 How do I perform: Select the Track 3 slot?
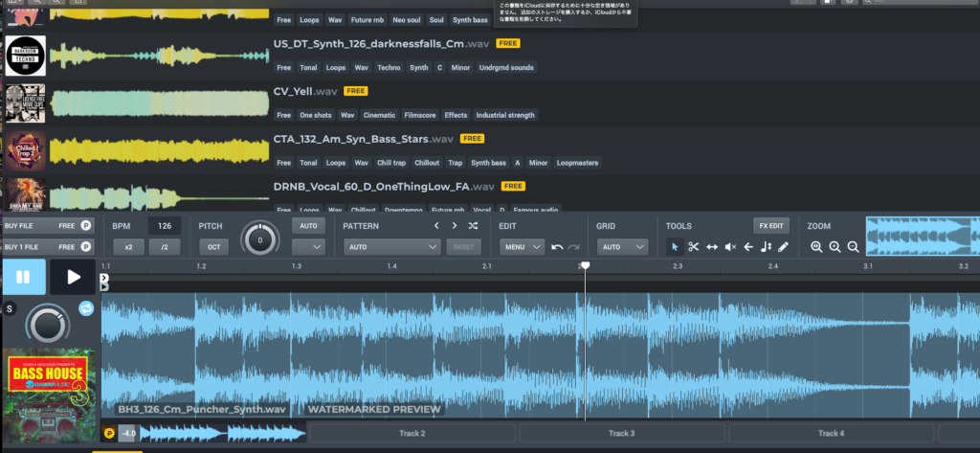(x=621, y=434)
